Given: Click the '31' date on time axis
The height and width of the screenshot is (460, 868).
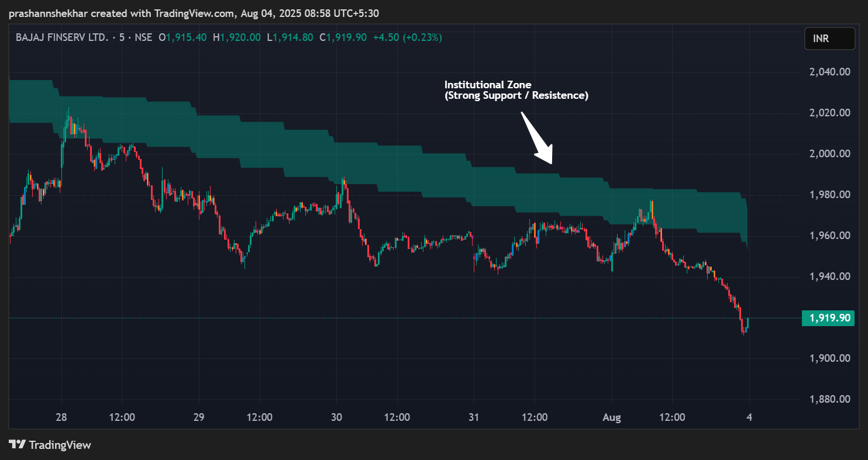Looking at the screenshot, I should click(x=474, y=417).
